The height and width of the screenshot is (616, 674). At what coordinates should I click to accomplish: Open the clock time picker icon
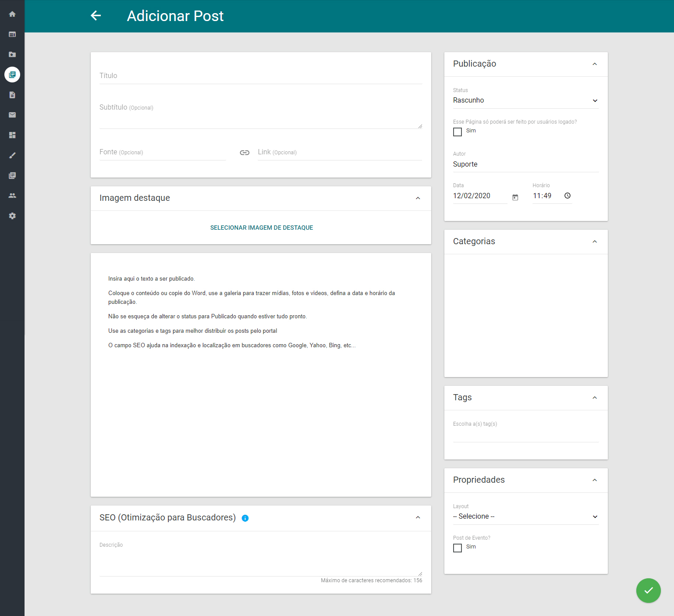[568, 196]
